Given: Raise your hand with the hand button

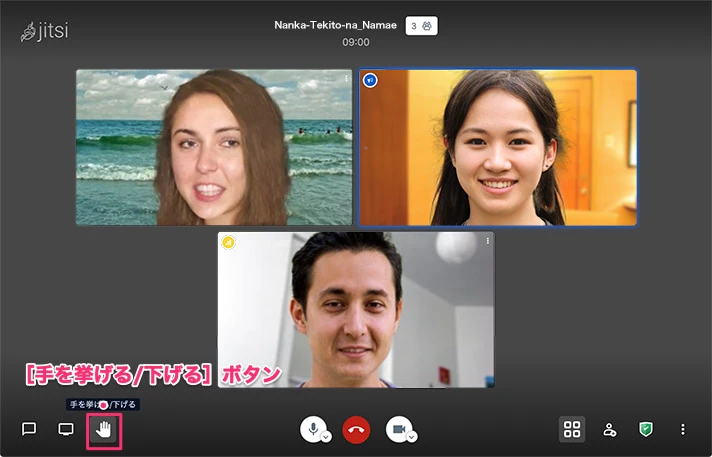Looking at the screenshot, I should [x=104, y=430].
